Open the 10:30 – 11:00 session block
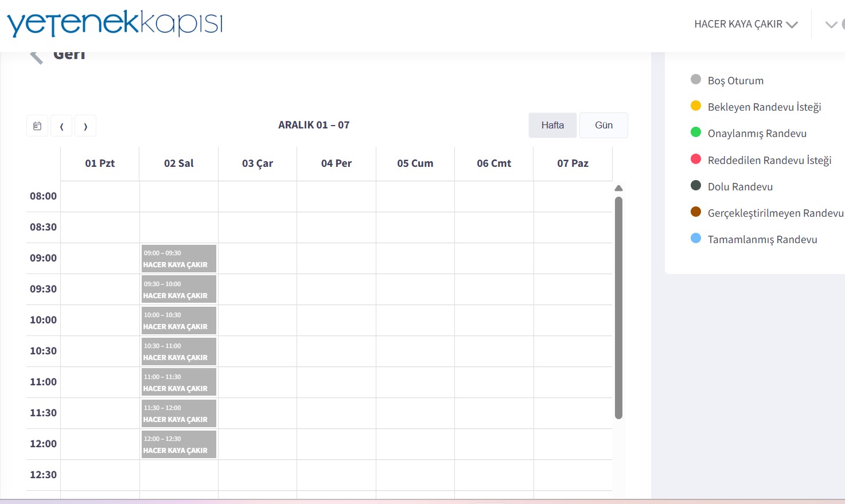The width and height of the screenshot is (845, 504). [178, 351]
